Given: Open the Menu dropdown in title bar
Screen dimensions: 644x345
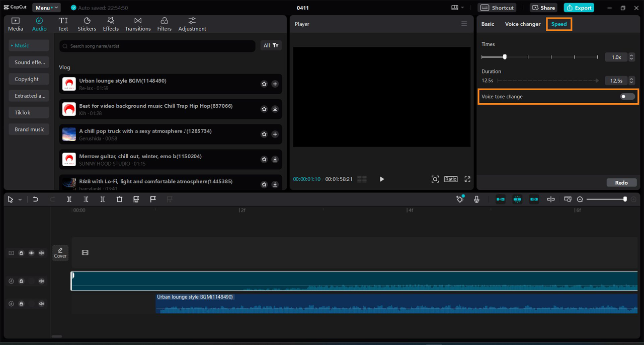Looking at the screenshot, I should (46, 8).
